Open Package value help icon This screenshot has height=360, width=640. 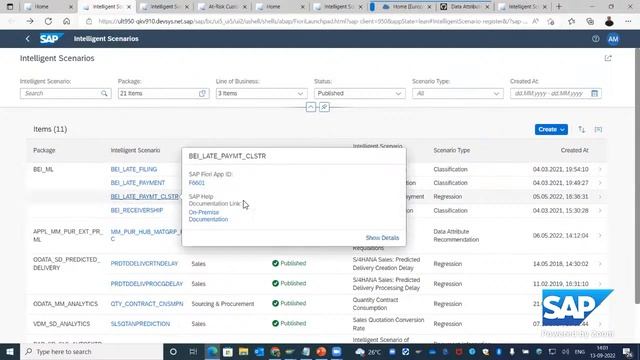(x=202, y=93)
